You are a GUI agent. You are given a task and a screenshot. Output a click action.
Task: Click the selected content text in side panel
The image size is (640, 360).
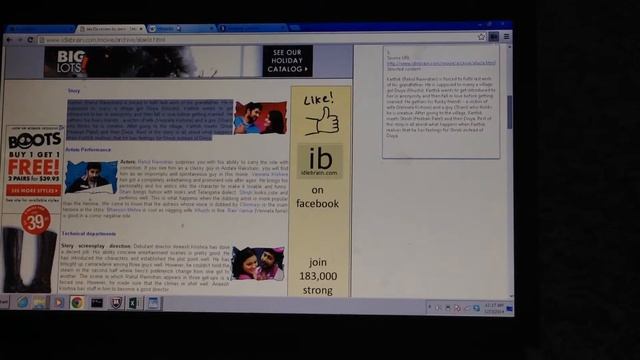[x=440, y=107]
